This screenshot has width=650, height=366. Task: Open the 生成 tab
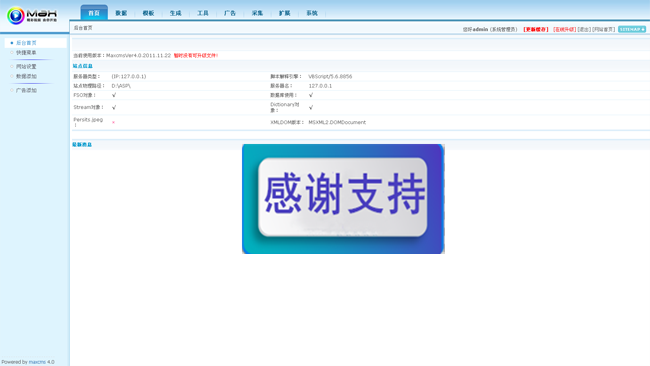pyautogui.click(x=175, y=13)
